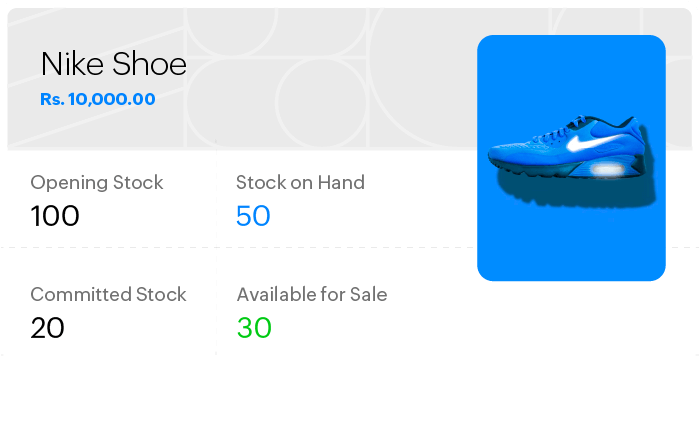Screen dimensions: 699x445
Task: Click the glowing white air sole unit
Action: (x=605, y=171)
